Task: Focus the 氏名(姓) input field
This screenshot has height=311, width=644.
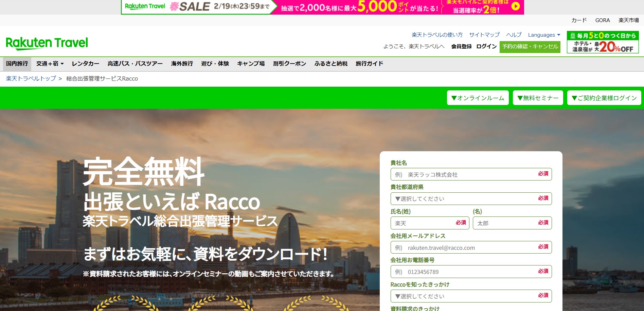Action: coord(430,223)
